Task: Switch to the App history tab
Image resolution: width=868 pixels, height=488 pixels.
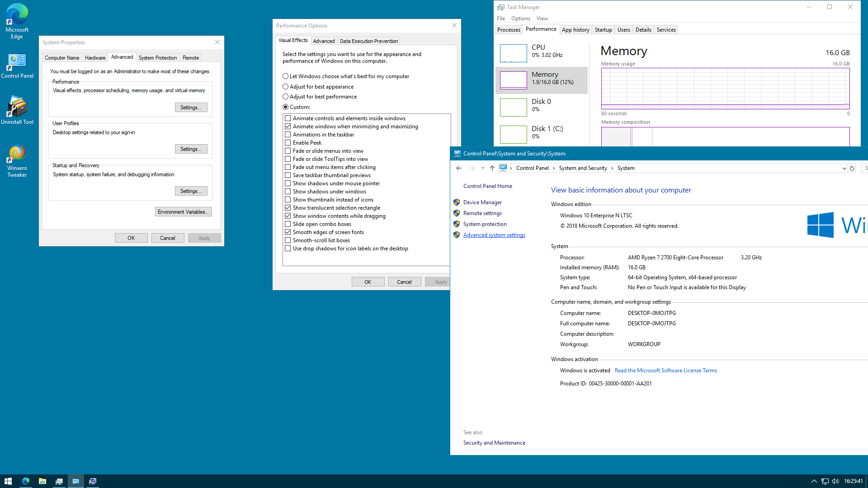Action: tap(576, 30)
